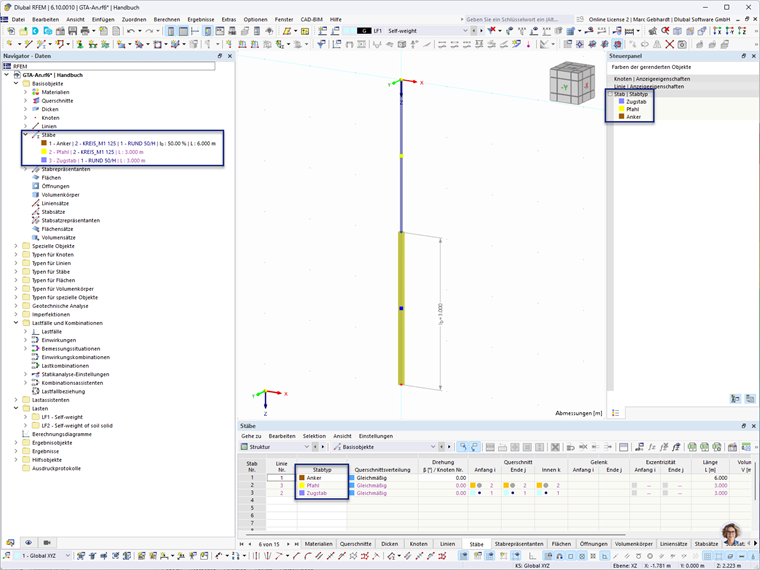
Task: Switch to the Querschnitte table tab
Action: 355,544
